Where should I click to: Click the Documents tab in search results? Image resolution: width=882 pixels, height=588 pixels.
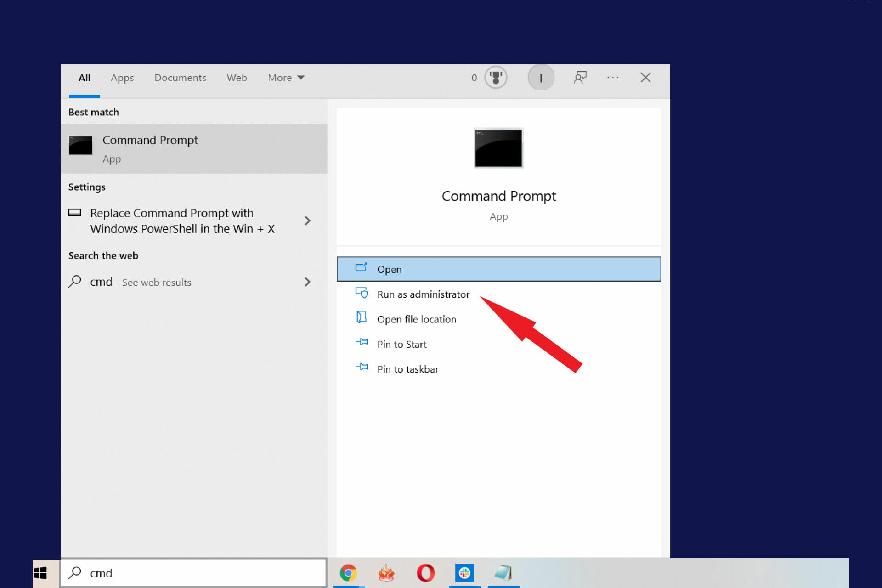pyautogui.click(x=180, y=78)
